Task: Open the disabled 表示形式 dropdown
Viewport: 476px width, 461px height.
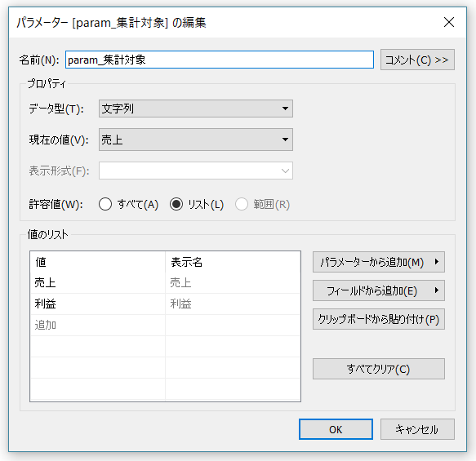Action: (x=195, y=171)
